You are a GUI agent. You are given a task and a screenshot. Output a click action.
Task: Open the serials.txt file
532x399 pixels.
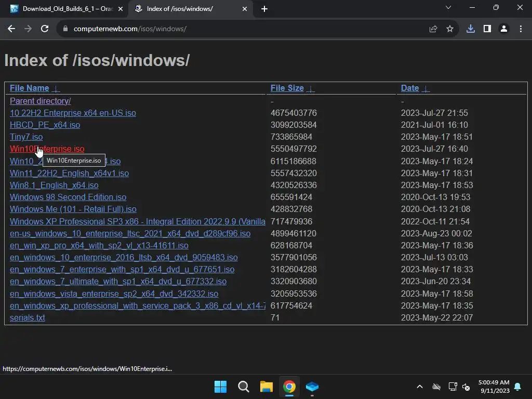click(27, 317)
